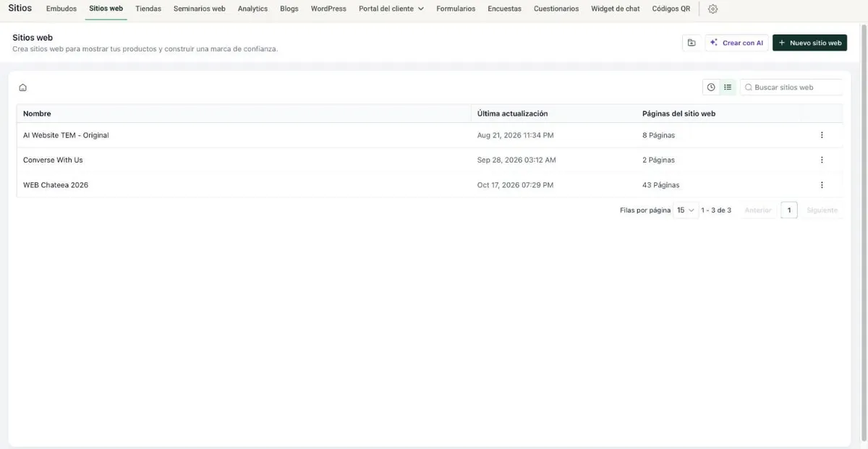
Task: Focus the Buscar sitios web search field
Action: pyautogui.click(x=791, y=87)
